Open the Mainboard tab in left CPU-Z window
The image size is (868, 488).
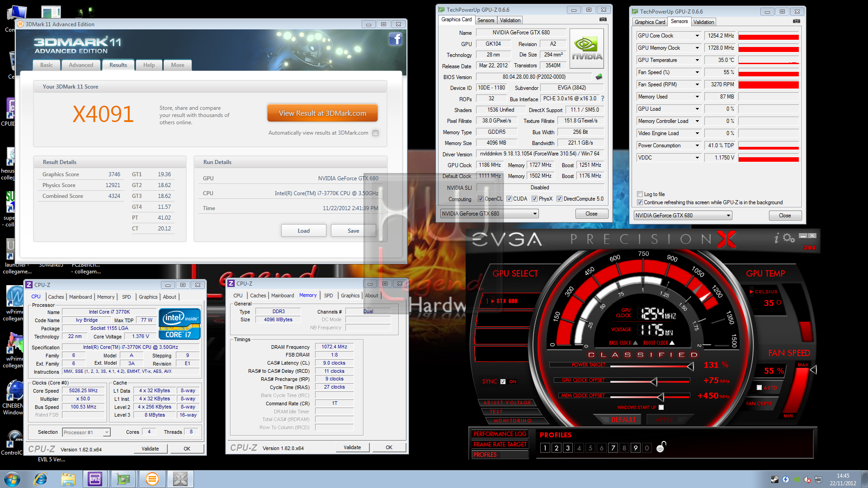pyautogui.click(x=80, y=297)
